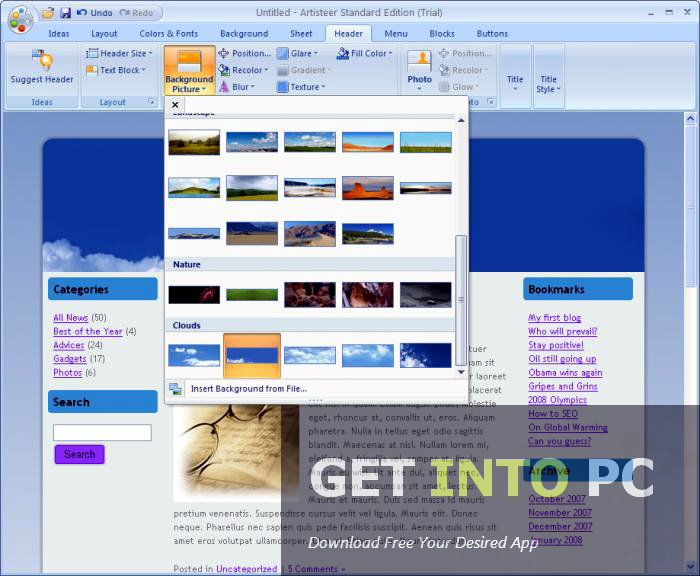Open the Texture dropdown

point(301,87)
